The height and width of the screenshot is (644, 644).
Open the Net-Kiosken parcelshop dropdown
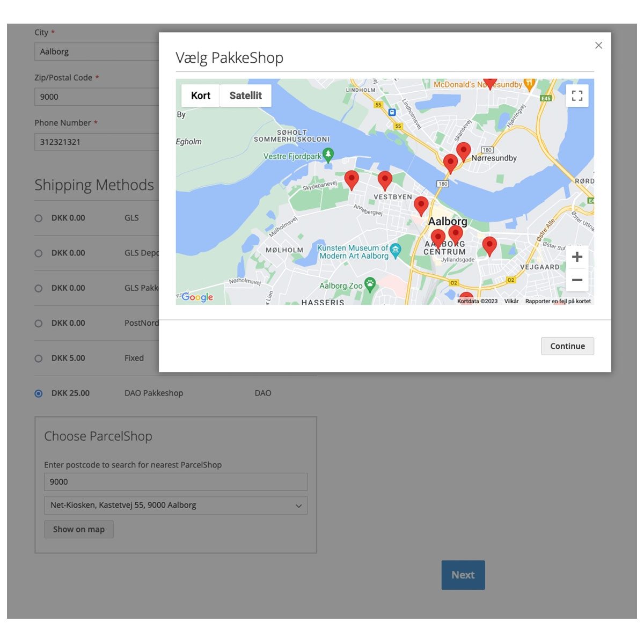click(175, 506)
